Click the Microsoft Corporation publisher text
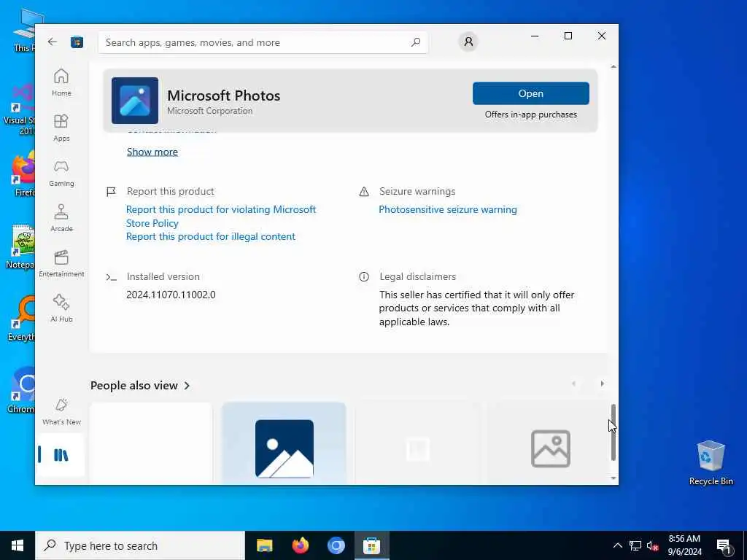The width and height of the screenshot is (747, 560). [x=209, y=111]
